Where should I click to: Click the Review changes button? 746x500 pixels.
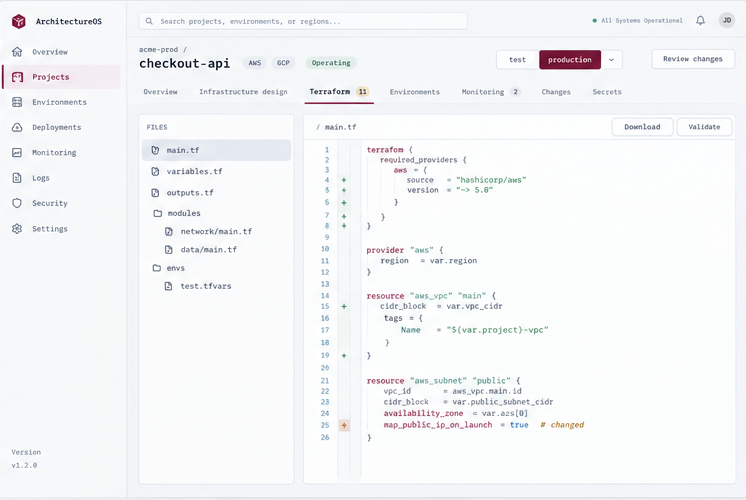[693, 59]
